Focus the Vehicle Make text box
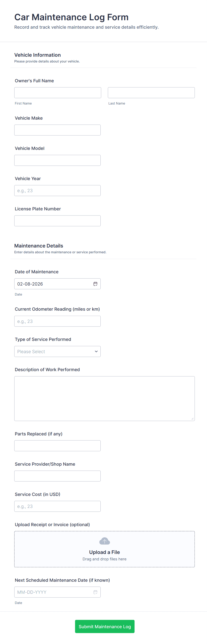The height and width of the screenshot is (644, 207). (57, 130)
